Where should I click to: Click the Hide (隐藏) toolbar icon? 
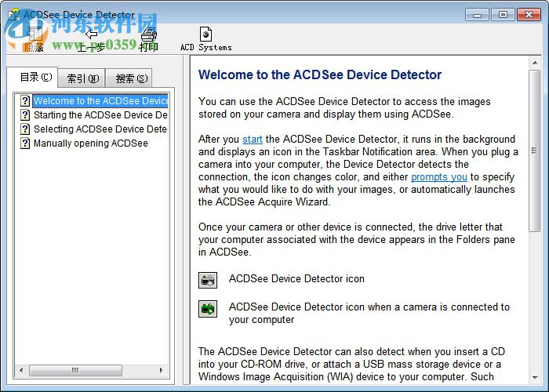click(34, 34)
